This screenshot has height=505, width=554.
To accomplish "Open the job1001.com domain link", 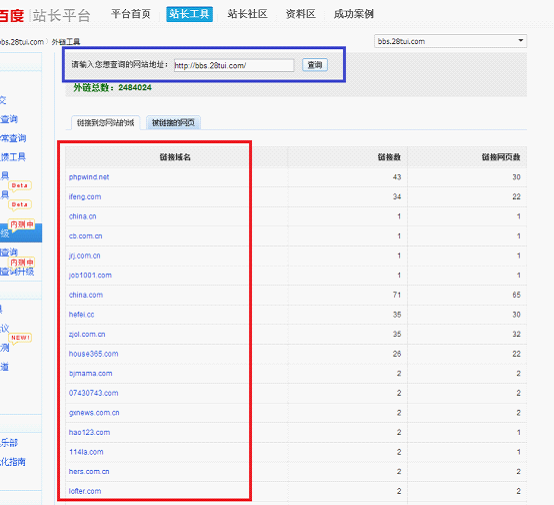I will [90, 275].
